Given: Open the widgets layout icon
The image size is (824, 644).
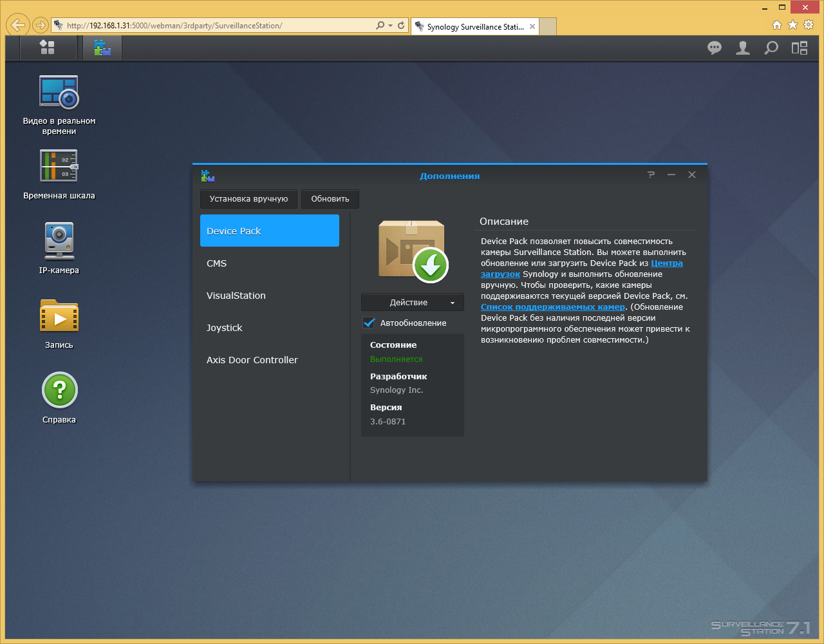Looking at the screenshot, I should 800,48.
